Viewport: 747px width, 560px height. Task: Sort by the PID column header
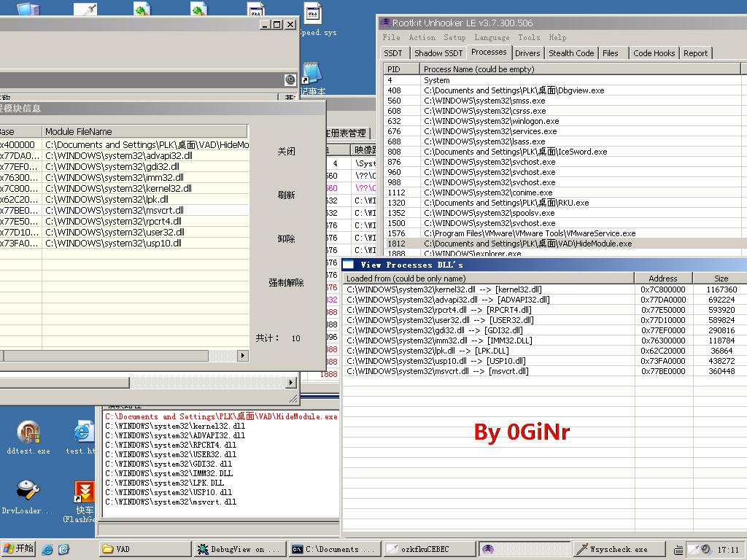[402, 69]
